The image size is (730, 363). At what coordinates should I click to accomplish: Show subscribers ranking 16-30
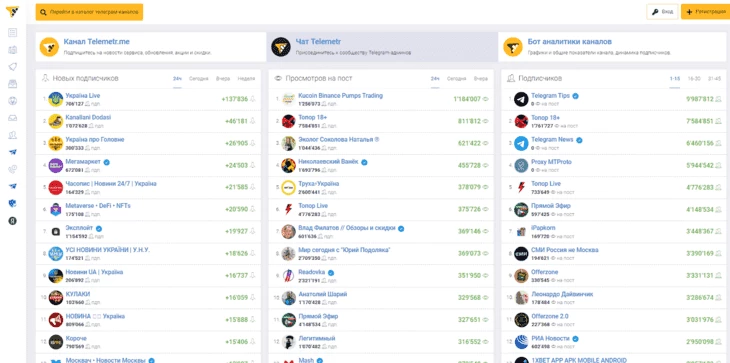[x=694, y=79]
